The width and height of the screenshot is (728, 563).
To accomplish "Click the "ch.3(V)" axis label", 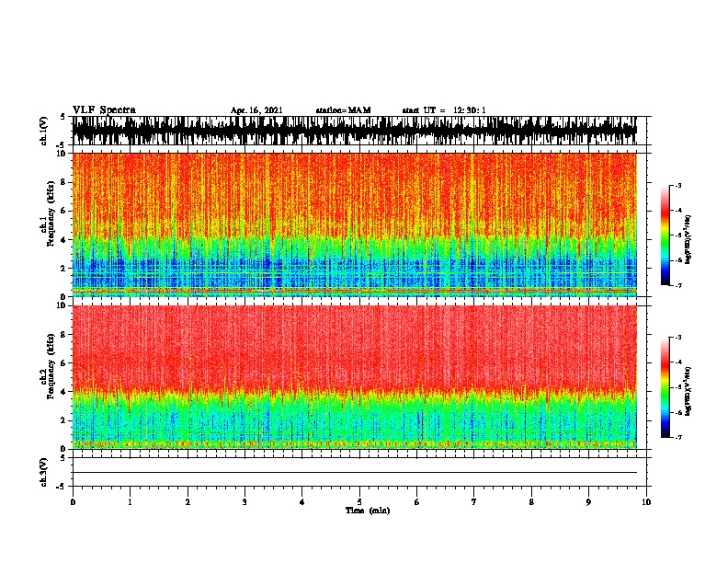I will tap(44, 472).
